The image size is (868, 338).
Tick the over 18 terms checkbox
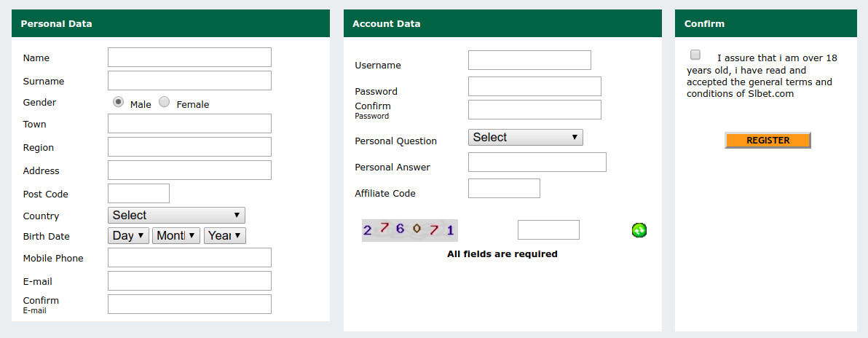point(695,55)
